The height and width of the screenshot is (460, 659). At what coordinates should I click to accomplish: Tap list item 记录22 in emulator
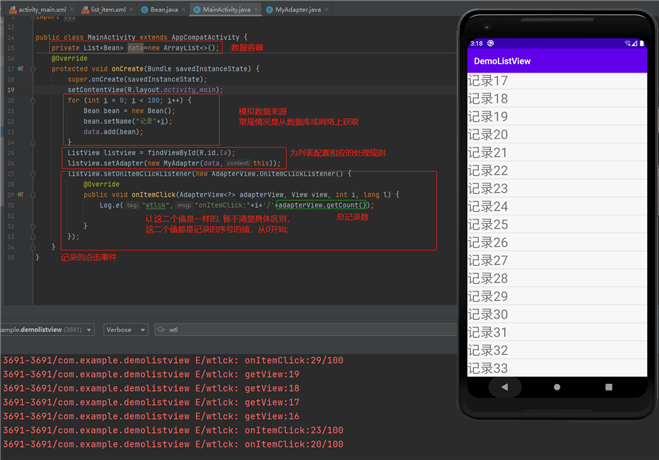coord(557,171)
